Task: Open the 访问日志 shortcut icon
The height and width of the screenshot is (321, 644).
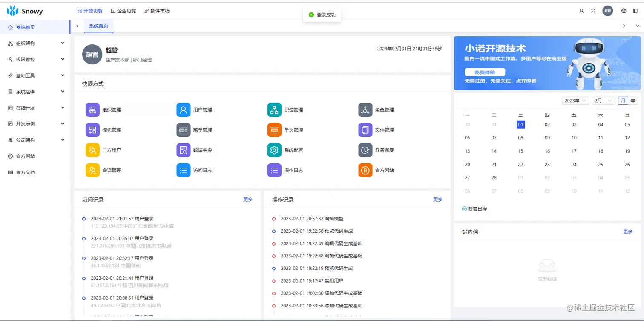Action: 183,170
